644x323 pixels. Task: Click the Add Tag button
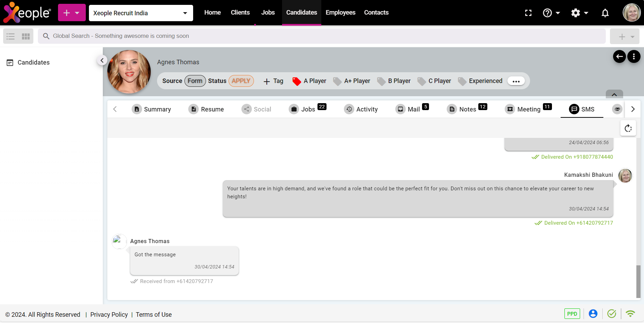tap(273, 81)
